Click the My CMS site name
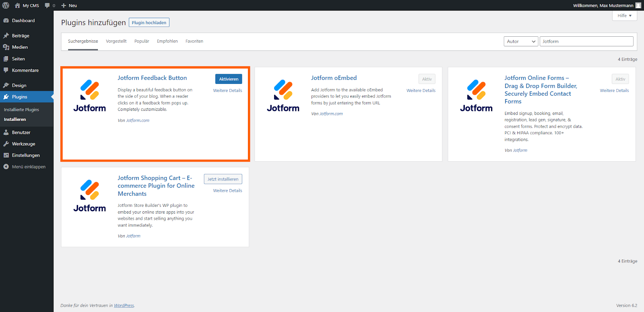The image size is (644, 312). 31,6
